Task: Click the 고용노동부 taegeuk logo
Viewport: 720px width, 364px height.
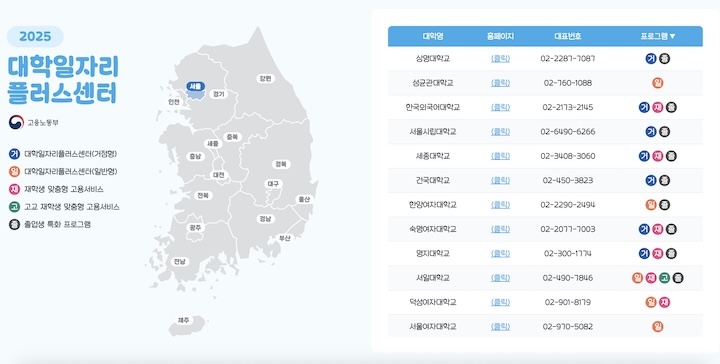Action: coord(16,123)
